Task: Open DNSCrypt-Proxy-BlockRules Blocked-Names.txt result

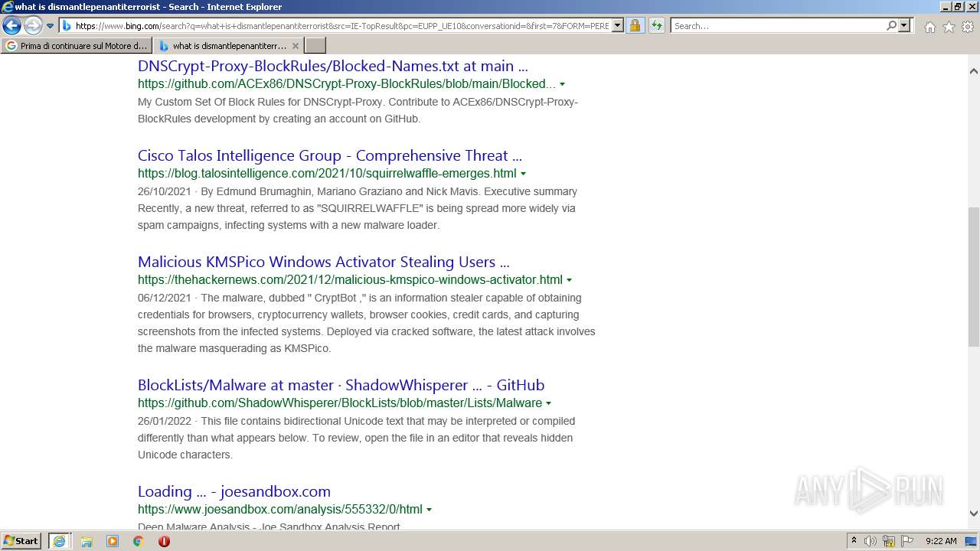Action: click(332, 66)
